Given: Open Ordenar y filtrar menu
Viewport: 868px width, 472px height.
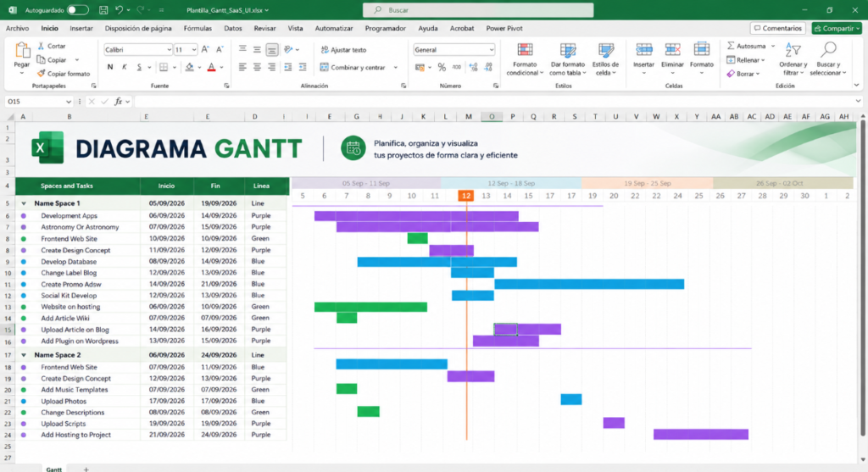Looking at the screenshot, I should coord(793,59).
